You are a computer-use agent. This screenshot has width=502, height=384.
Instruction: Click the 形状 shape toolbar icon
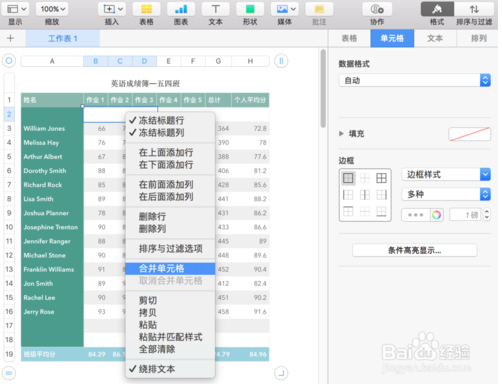pyautogui.click(x=250, y=9)
